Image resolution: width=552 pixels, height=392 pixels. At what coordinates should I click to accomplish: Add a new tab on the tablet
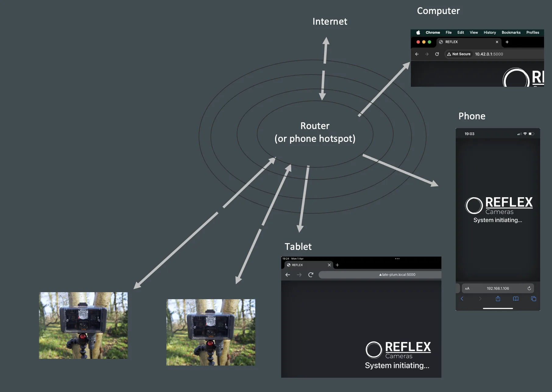[337, 265]
